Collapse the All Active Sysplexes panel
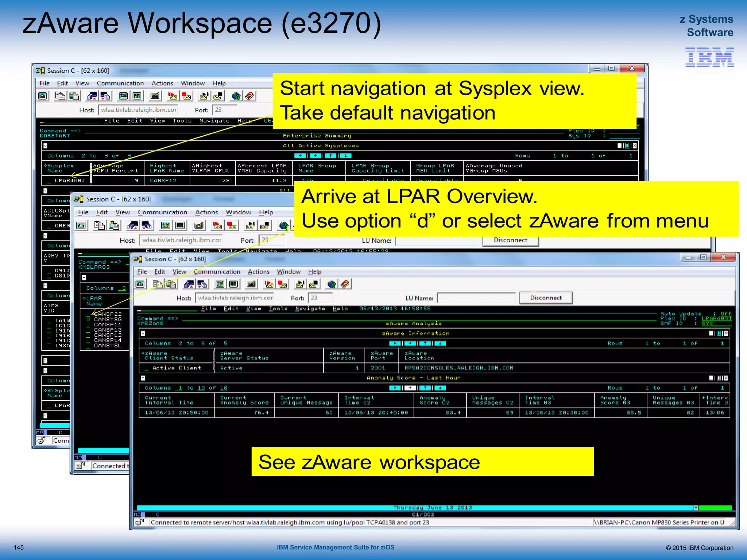747x560 pixels. pyautogui.click(x=45, y=146)
